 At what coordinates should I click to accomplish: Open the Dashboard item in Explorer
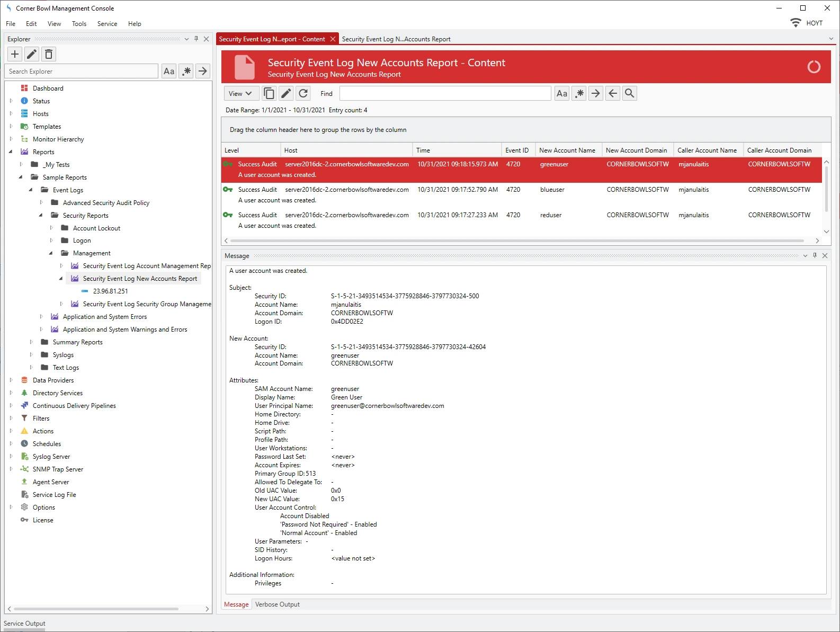point(48,88)
